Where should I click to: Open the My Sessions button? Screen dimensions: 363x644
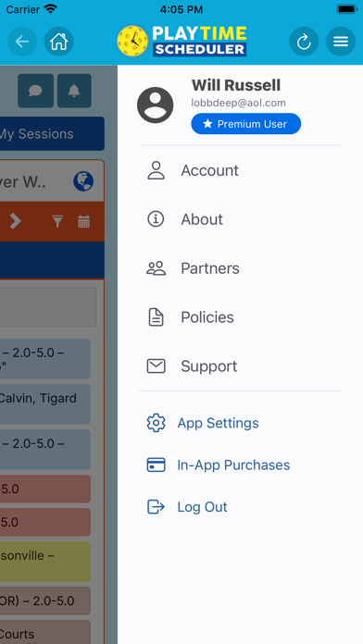pos(52,133)
